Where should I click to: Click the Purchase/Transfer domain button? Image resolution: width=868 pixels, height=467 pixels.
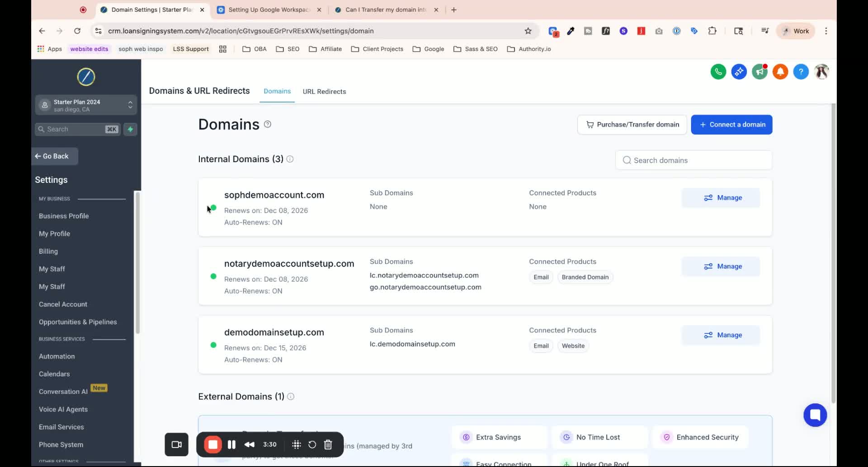pos(632,125)
